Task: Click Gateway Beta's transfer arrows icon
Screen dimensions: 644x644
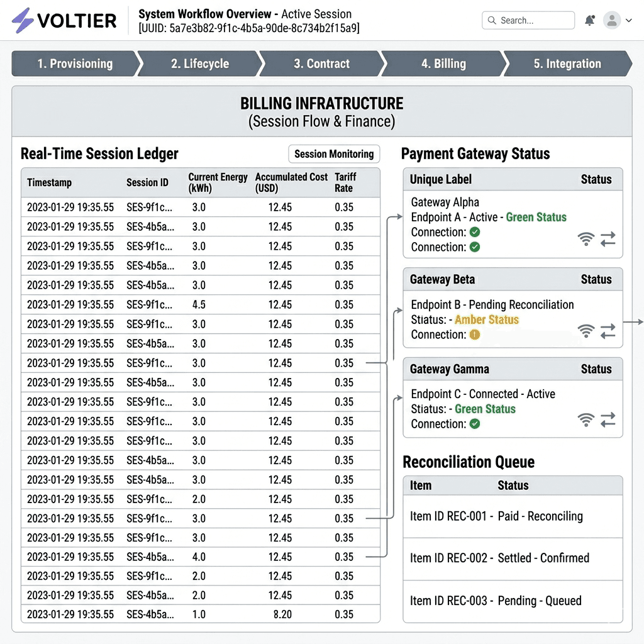Action: tap(608, 331)
